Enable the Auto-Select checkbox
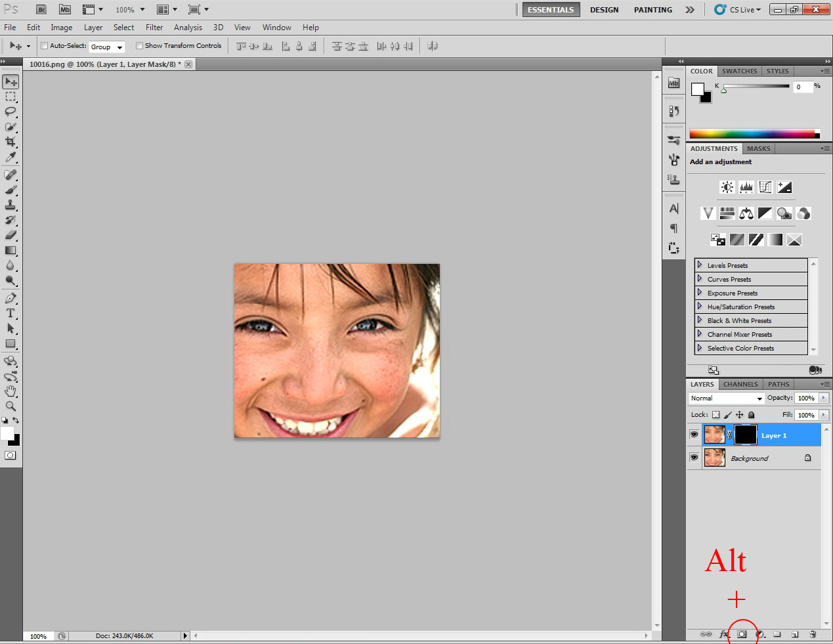Image resolution: width=833 pixels, height=644 pixels. point(45,46)
